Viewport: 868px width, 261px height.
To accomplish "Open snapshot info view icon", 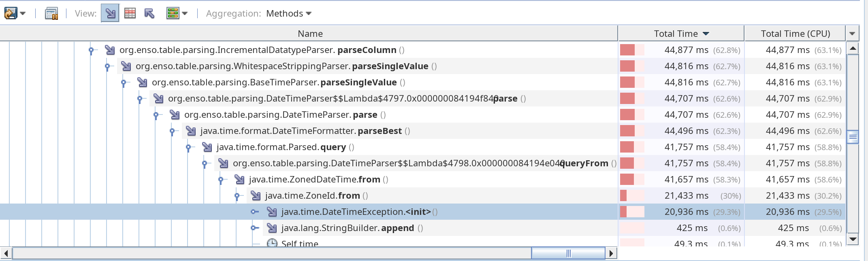I will (x=51, y=13).
